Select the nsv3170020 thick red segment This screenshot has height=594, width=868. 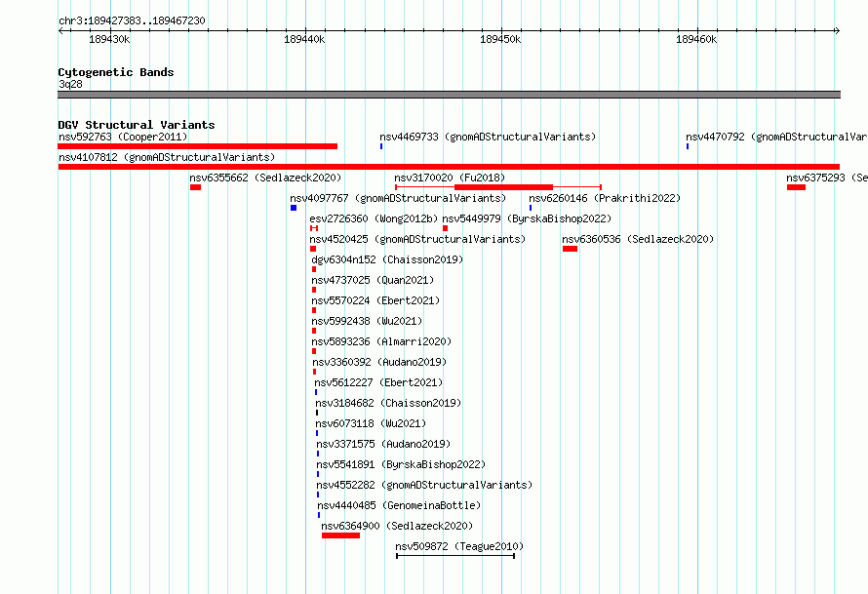point(504,187)
